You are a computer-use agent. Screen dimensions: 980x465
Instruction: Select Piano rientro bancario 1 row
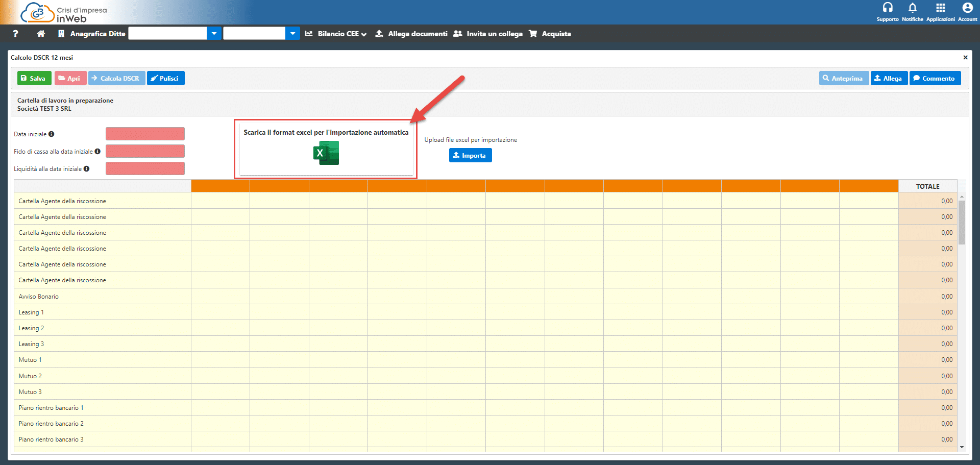click(x=51, y=408)
